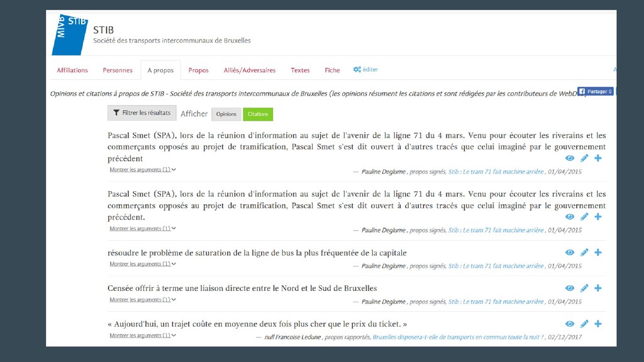This screenshot has width=644, height=362.
Task: Click plus icon on 'Aujourd'hui, un trajet' citation
Action: click(x=598, y=324)
